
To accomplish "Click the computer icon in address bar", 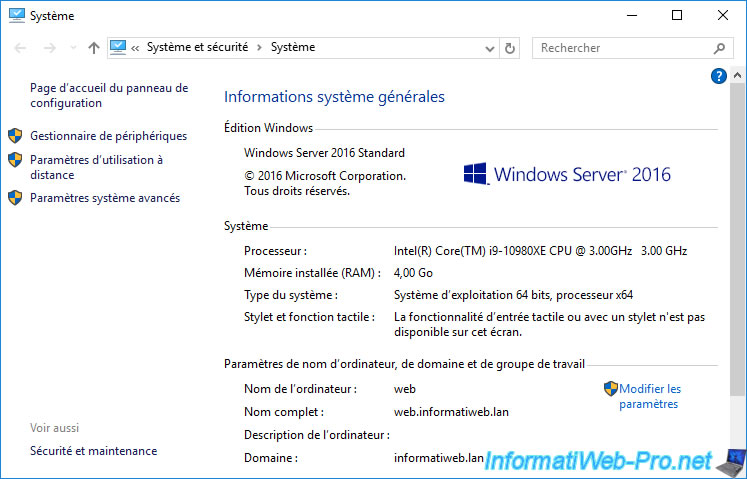I will pos(118,47).
